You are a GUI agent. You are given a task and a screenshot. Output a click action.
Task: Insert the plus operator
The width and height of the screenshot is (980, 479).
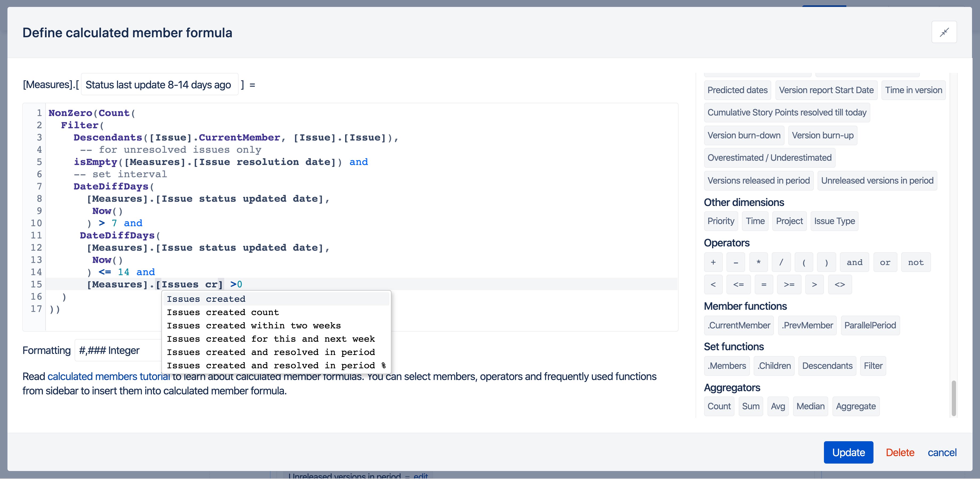pyautogui.click(x=713, y=262)
